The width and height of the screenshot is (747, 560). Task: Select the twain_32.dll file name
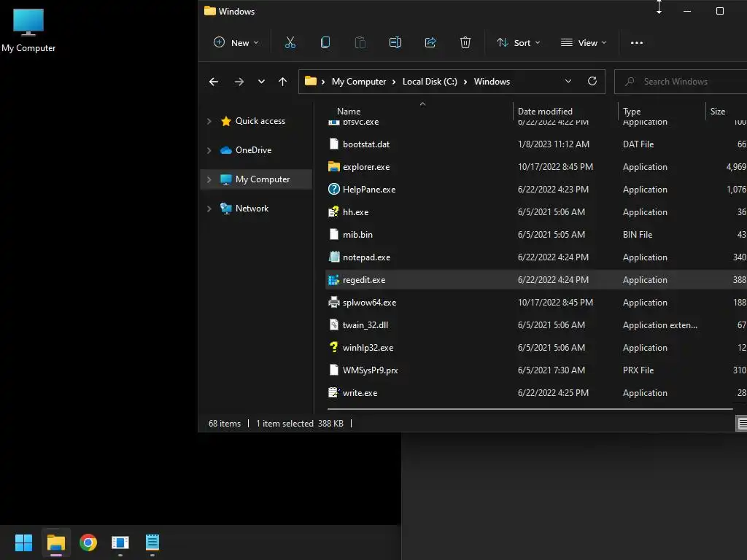pyautogui.click(x=365, y=324)
